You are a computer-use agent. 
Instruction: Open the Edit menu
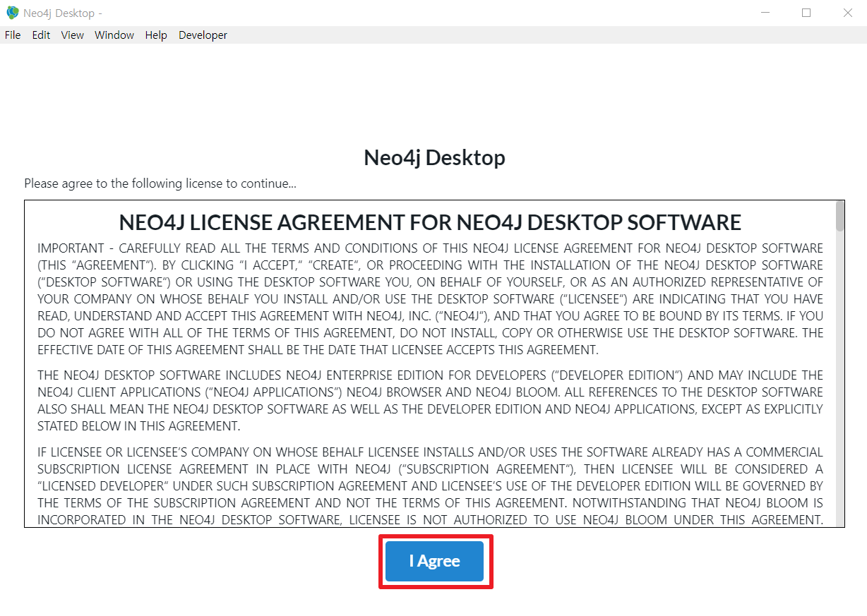click(41, 35)
